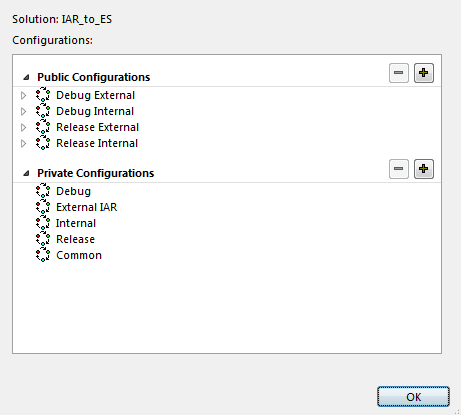Collapse the Private Configurations group

(x=26, y=173)
